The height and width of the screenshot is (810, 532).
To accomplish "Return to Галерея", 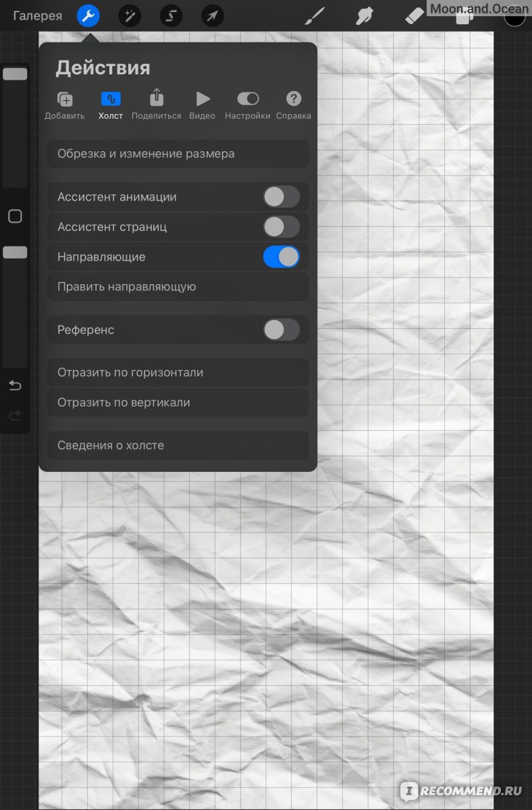I will point(38,16).
